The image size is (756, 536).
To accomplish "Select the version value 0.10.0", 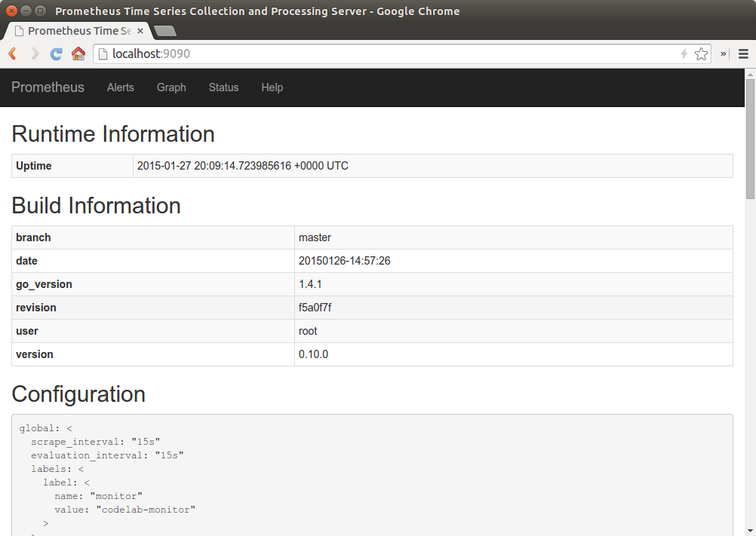I will tap(313, 354).
